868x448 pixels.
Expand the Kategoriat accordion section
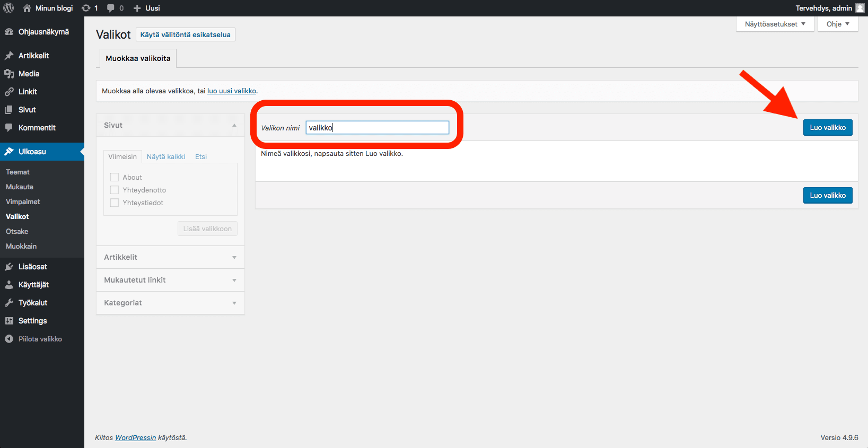click(170, 303)
